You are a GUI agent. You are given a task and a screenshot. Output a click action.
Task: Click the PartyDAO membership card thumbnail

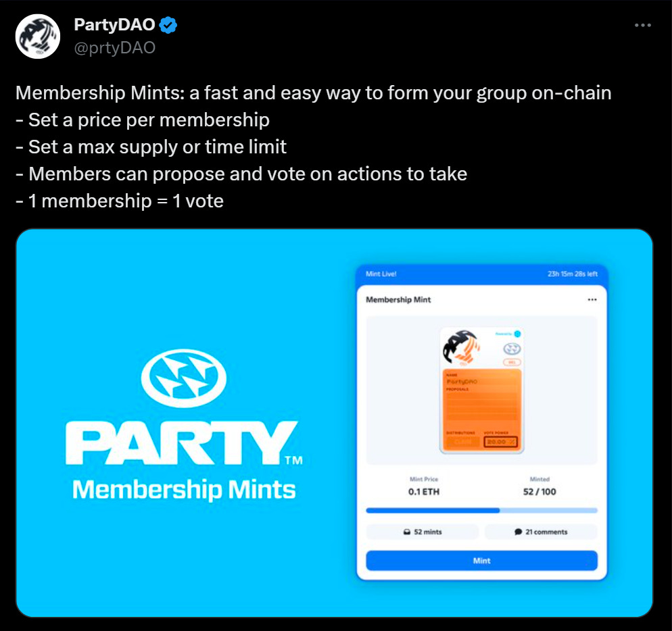(x=481, y=390)
